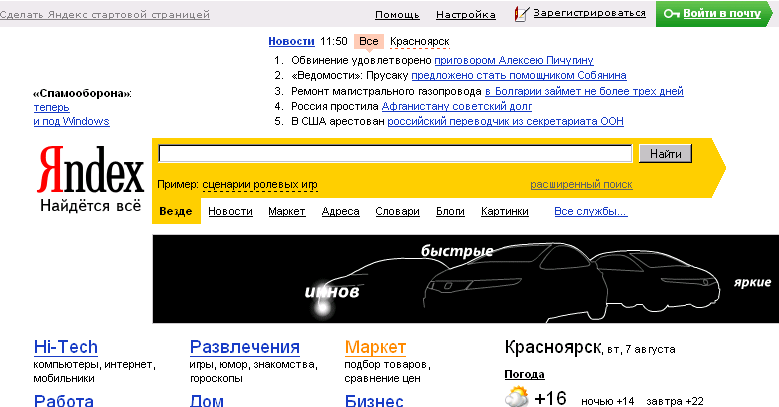The height and width of the screenshot is (407, 779).
Task: Click example query 'сценарии ролевых игр'
Action: tap(260, 184)
